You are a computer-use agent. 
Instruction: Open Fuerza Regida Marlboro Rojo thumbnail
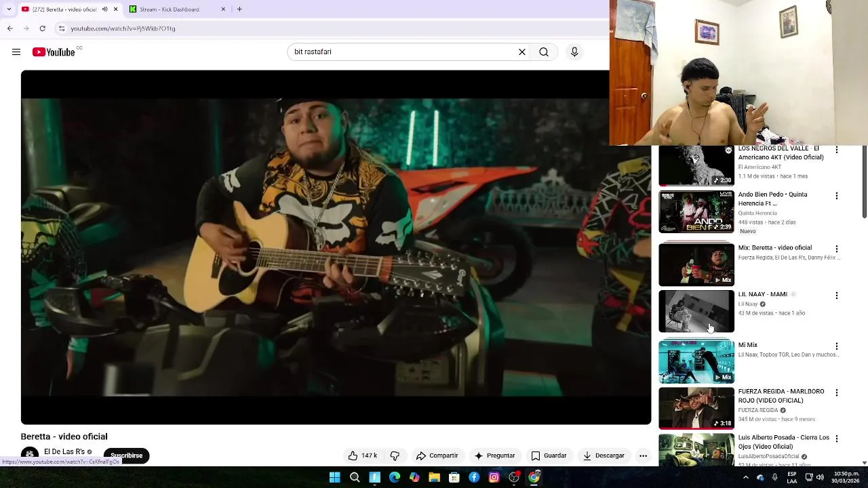pos(696,408)
